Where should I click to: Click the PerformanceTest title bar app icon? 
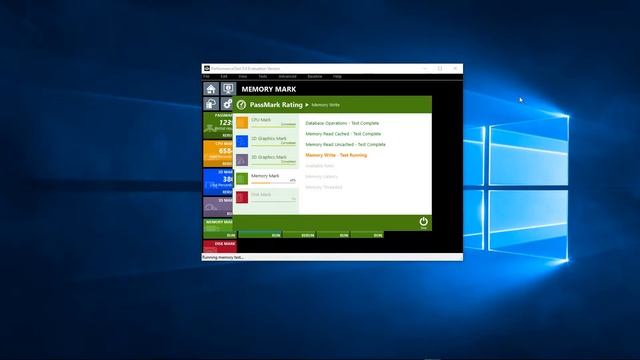207,69
